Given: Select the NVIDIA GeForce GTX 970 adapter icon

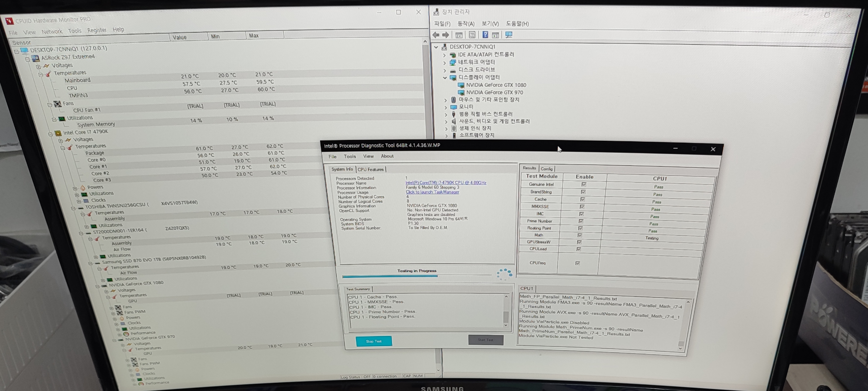Looking at the screenshot, I should tap(461, 92).
